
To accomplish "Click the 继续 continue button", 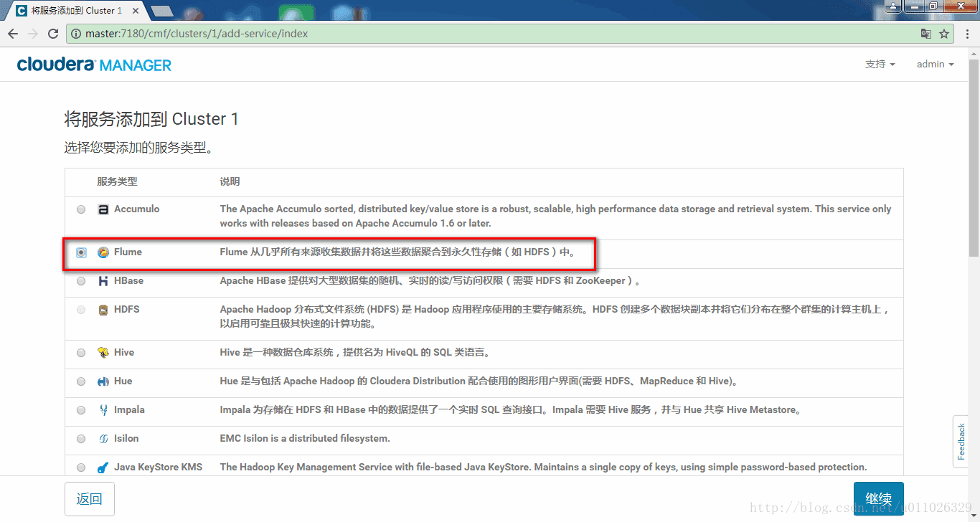I will (878, 499).
